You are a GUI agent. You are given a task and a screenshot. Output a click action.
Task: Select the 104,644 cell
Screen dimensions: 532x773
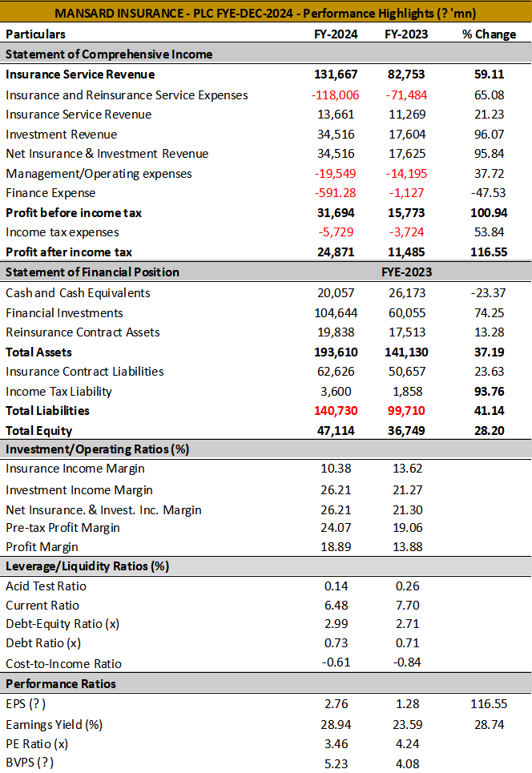pos(336,313)
